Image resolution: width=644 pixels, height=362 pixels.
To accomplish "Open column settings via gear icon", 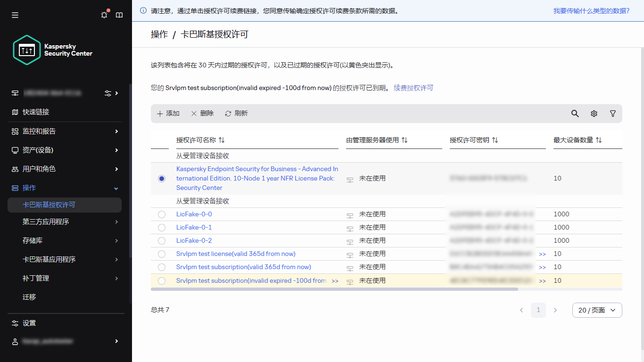I will (x=594, y=114).
